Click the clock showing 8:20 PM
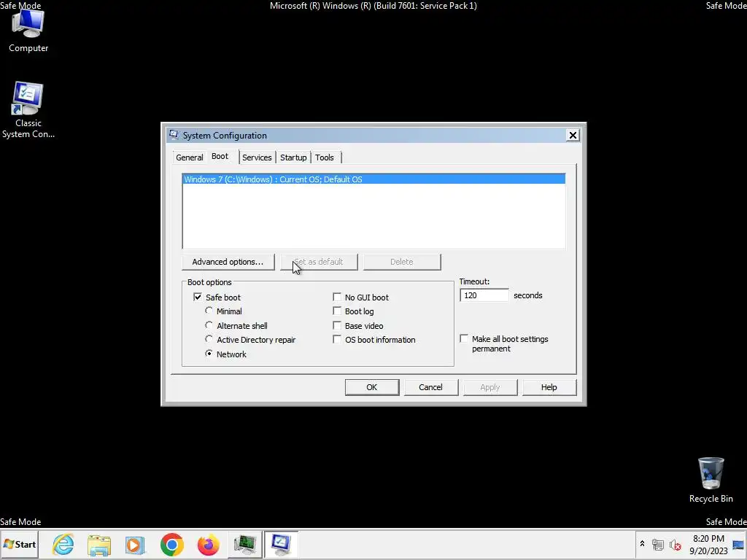This screenshot has height=560, width=747. pos(708,544)
